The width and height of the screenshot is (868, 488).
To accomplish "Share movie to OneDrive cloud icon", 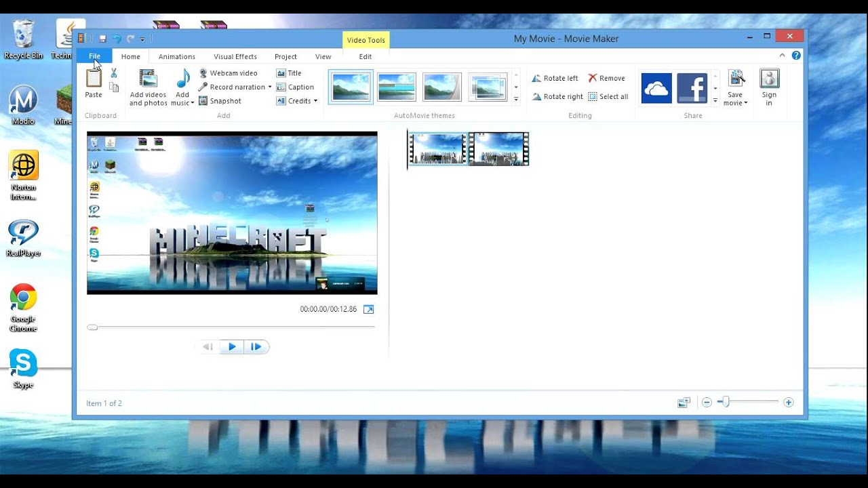I will (x=656, y=88).
